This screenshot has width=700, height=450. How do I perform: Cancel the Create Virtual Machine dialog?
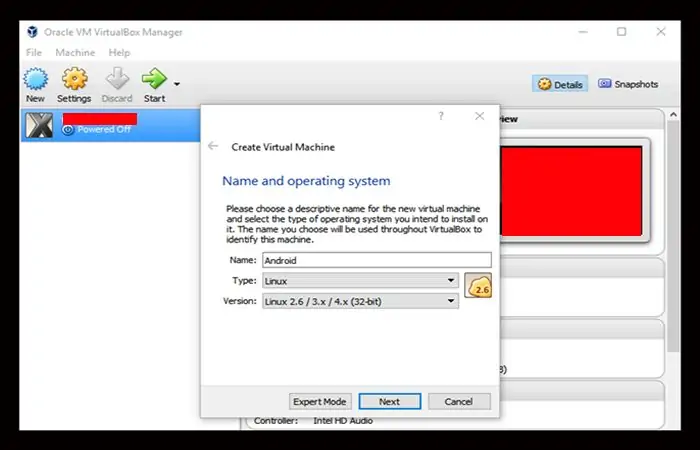(459, 401)
